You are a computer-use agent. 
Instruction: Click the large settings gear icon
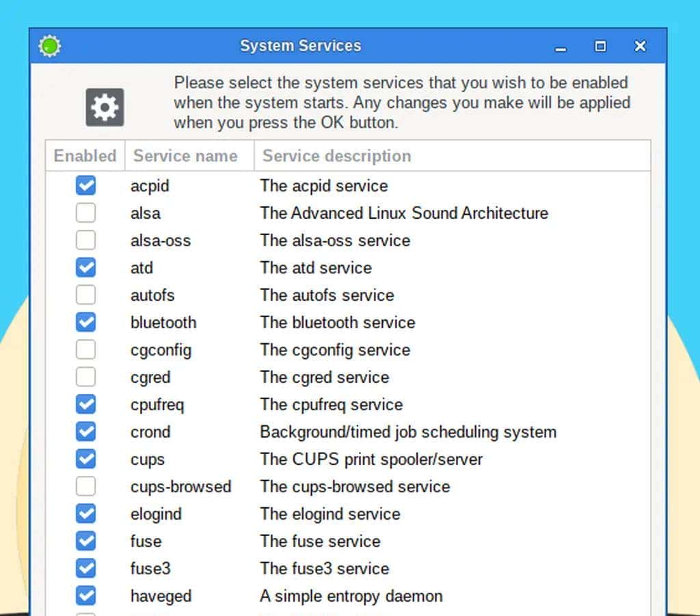[104, 107]
